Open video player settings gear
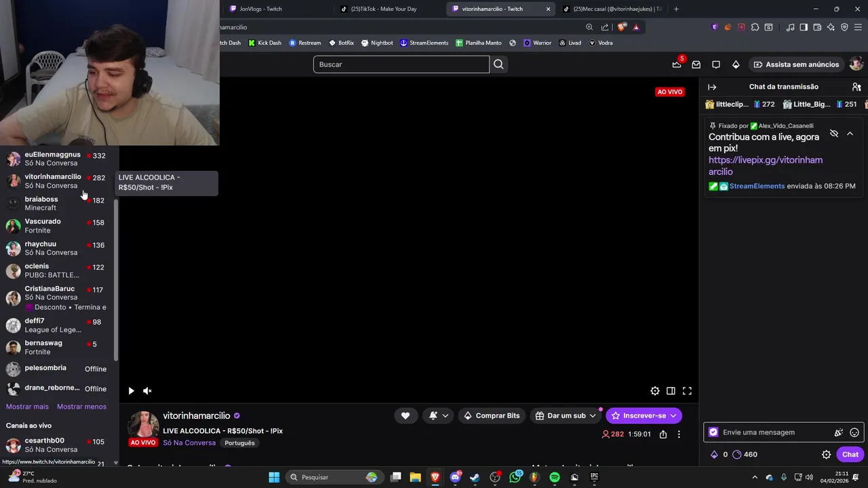The width and height of the screenshot is (868, 488). coord(655,390)
